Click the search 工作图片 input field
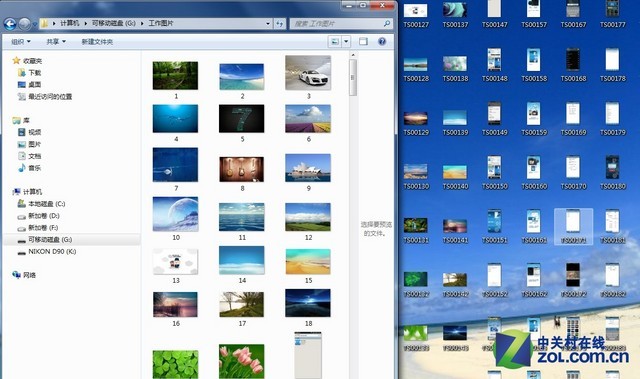Image resolution: width=640 pixels, height=379 pixels. coord(337,24)
